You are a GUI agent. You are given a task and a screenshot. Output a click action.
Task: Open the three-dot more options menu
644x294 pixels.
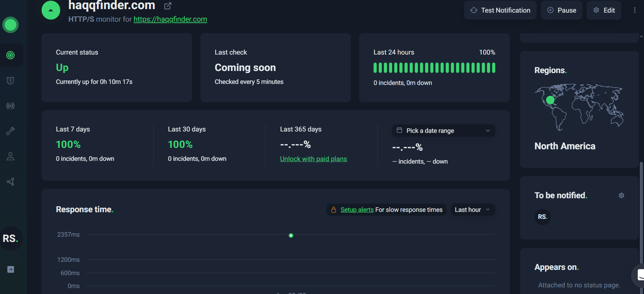pos(635,10)
